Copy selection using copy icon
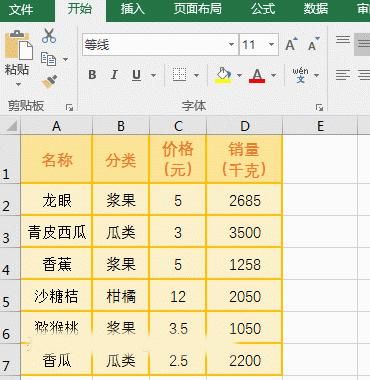Screen dimensions: 370x380 pyautogui.click(x=49, y=59)
